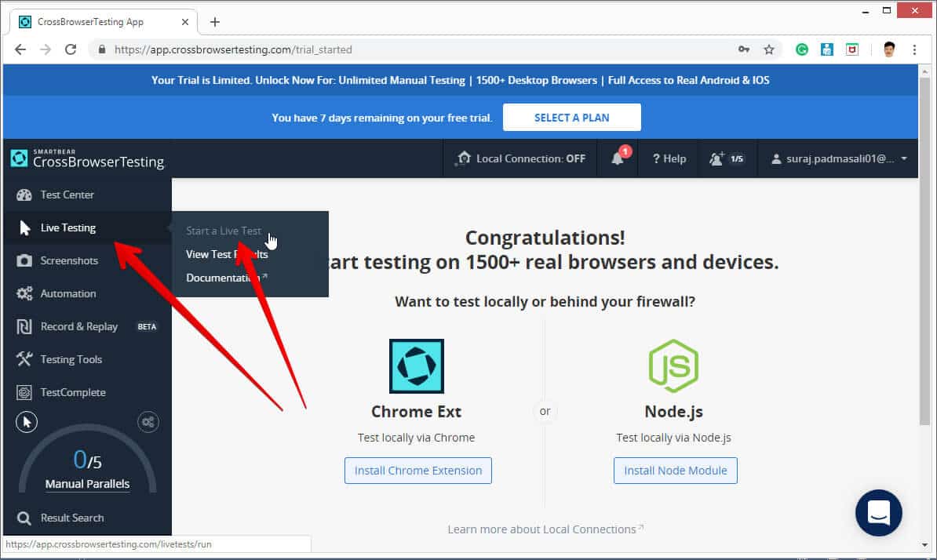Viewport: 937px width, 560px height.
Task: Bookmark this page with star icon
Action: click(x=769, y=49)
